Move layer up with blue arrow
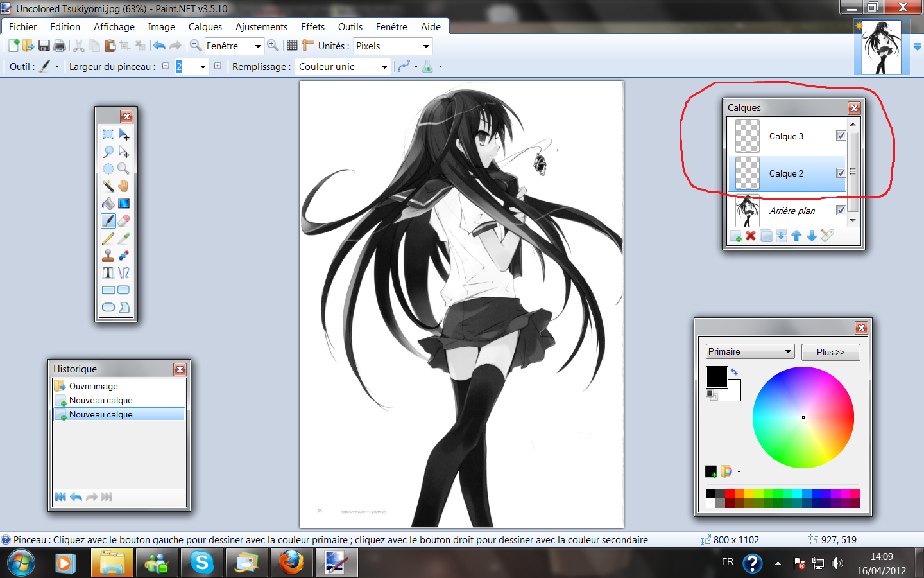 click(x=796, y=236)
